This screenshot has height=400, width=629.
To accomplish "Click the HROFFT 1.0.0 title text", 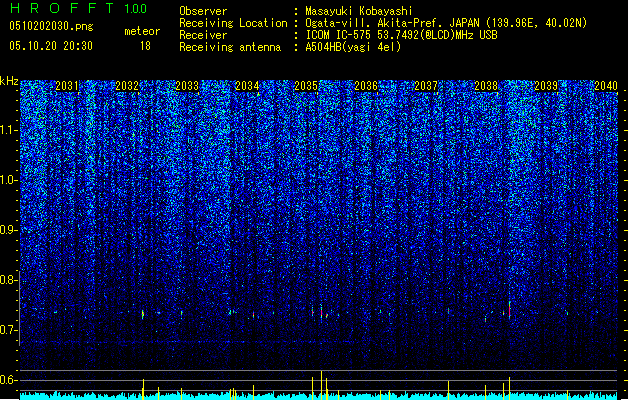I will 79,8.
